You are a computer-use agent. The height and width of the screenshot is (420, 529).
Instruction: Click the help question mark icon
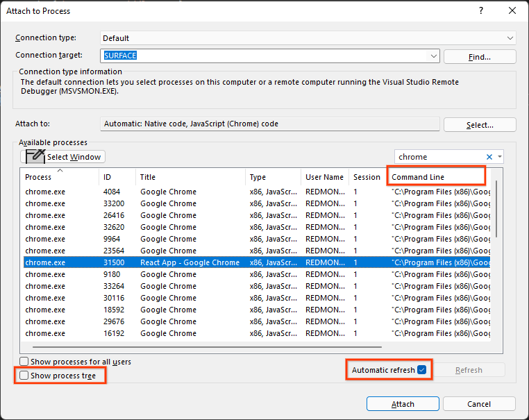click(x=481, y=11)
